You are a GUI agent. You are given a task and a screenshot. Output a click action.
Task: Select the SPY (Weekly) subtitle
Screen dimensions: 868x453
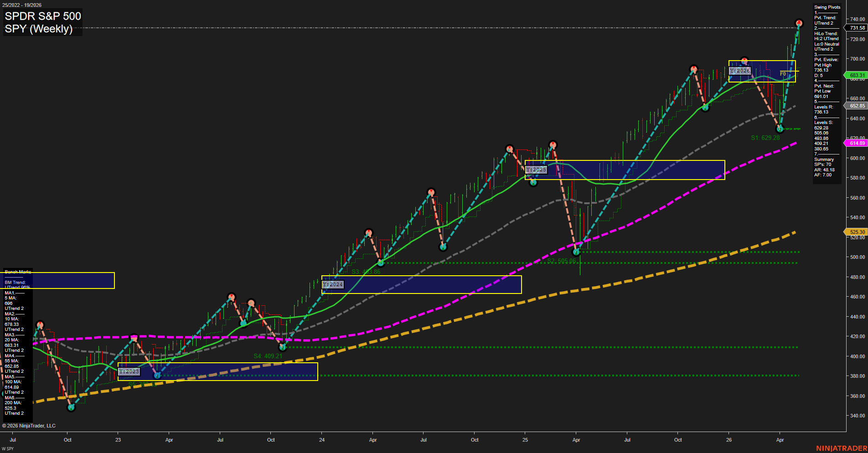pyautogui.click(x=39, y=29)
